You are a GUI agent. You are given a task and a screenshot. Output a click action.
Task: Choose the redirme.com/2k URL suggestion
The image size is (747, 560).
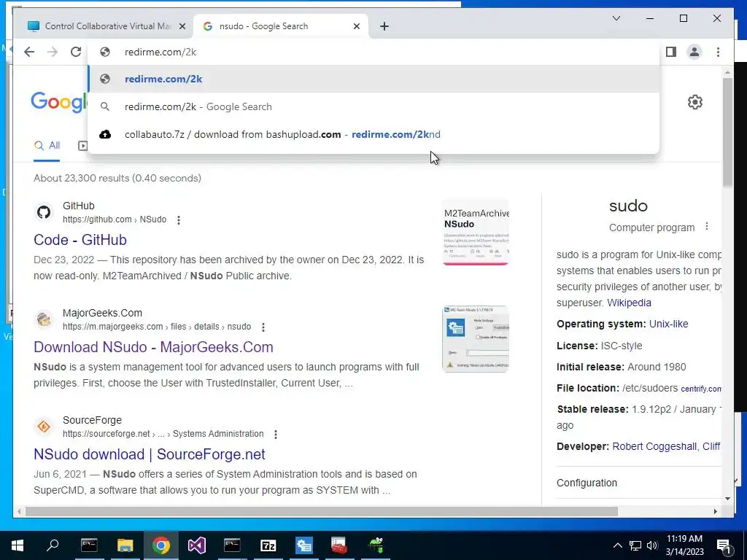[373, 79]
